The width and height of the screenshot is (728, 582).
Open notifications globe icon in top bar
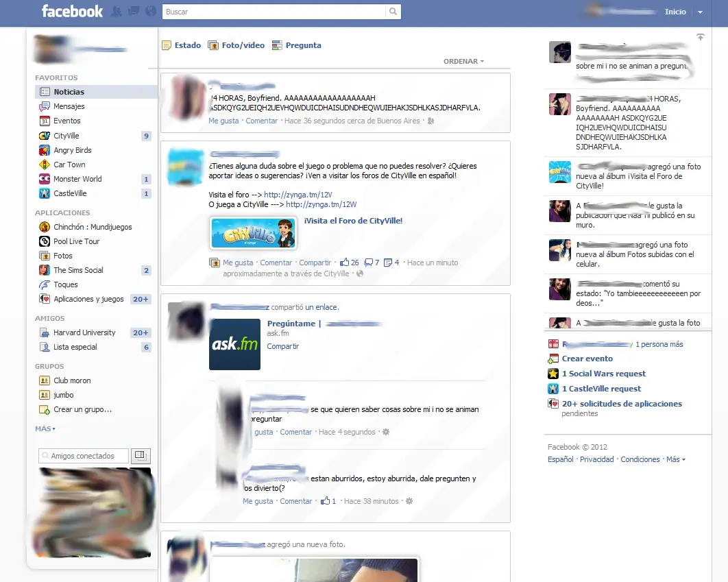tap(151, 11)
